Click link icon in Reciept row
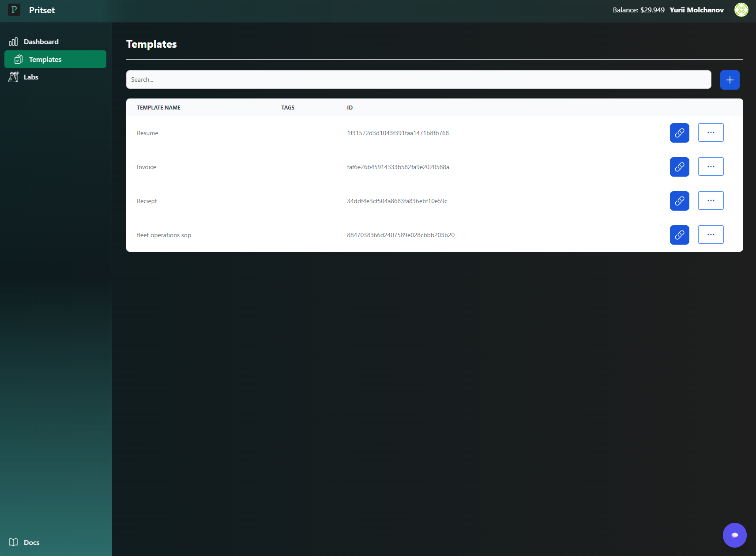 click(679, 201)
